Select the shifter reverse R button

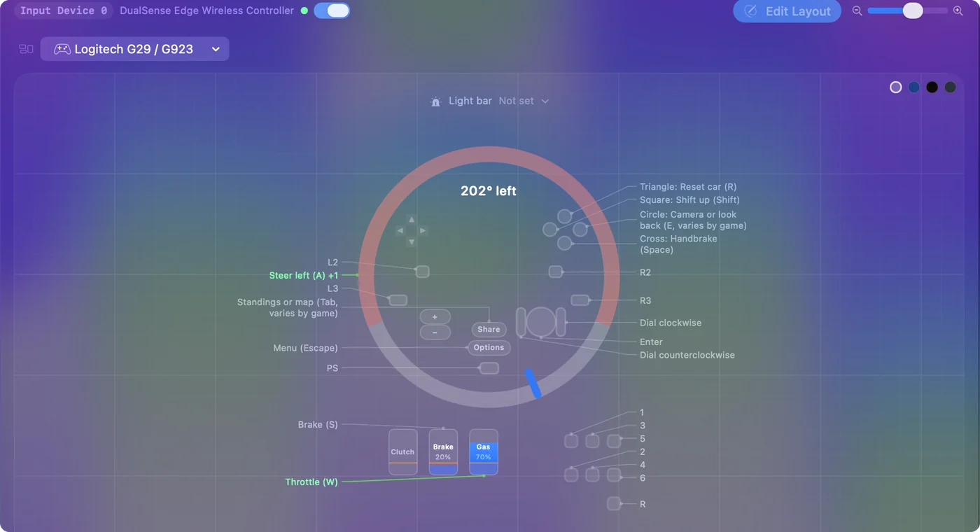click(614, 503)
